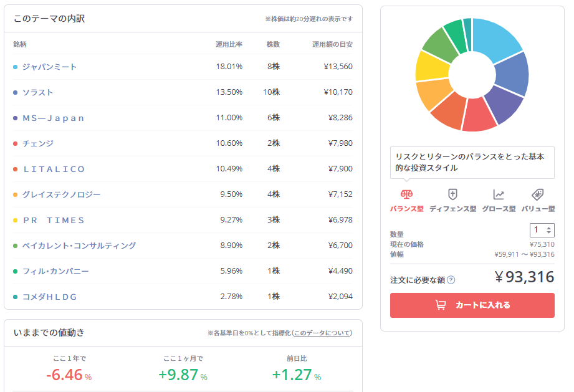This screenshot has height=392, width=574.
Task: Click the +9.87% one-month change value
Action: [183, 375]
